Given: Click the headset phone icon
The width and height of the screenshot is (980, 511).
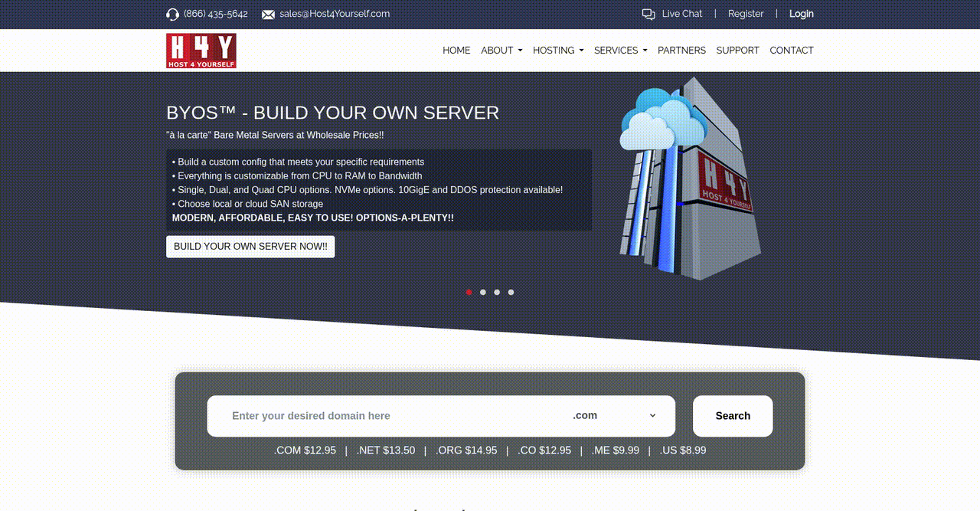Looking at the screenshot, I should pos(173,15).
